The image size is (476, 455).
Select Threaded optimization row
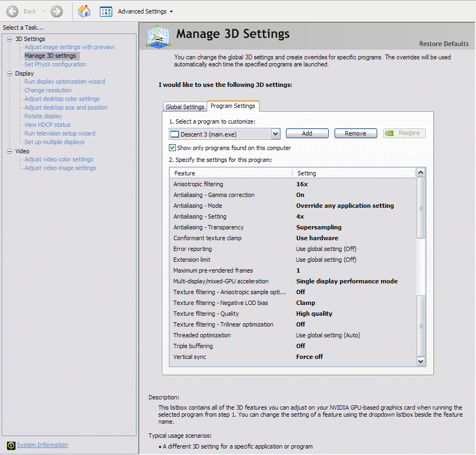tap(293, 335)
